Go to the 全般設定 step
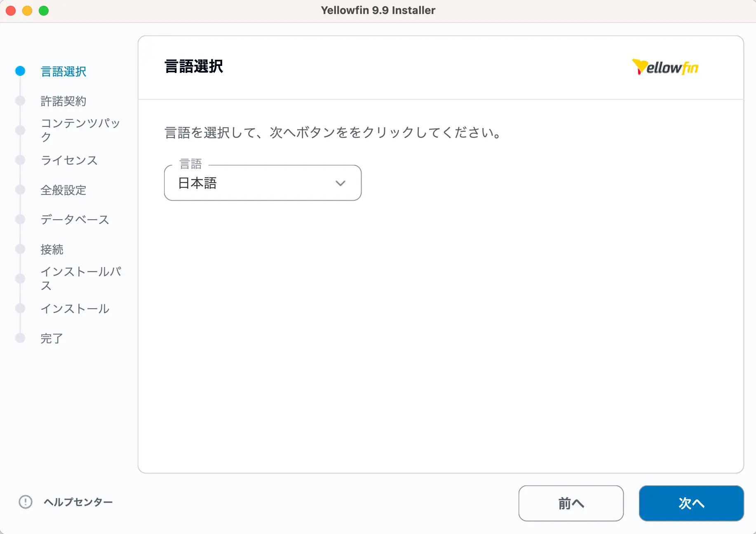Screen dimensions: 756x534 pyautogui.click(x=63, y=190)
